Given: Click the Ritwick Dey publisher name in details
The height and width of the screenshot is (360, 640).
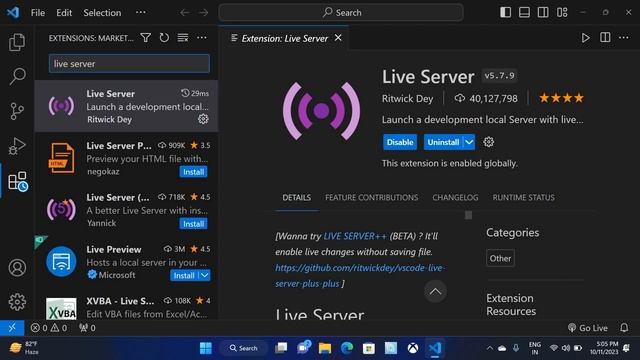Looking at the screenshot, I should 407,98.
